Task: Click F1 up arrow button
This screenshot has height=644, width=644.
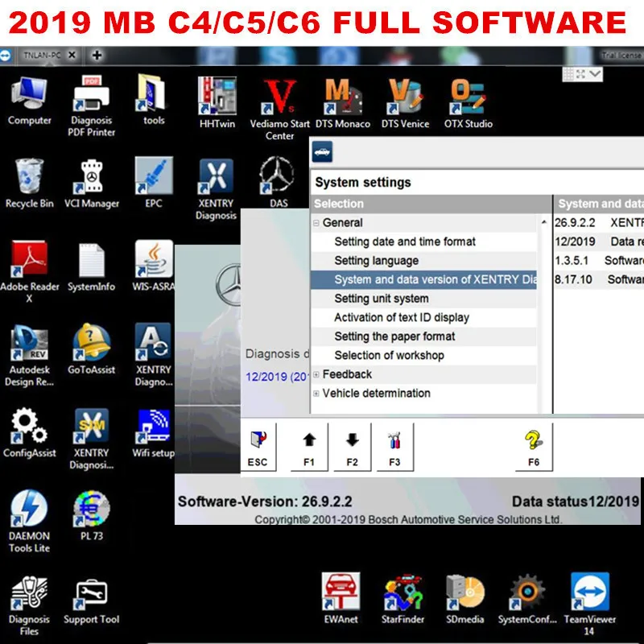Action: (x=309, y=448)
